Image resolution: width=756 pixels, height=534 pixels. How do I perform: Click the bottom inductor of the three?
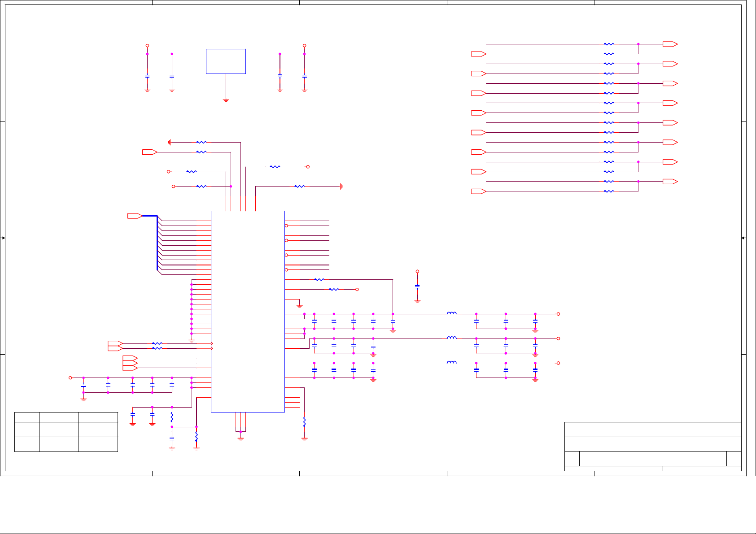[452, 362]
